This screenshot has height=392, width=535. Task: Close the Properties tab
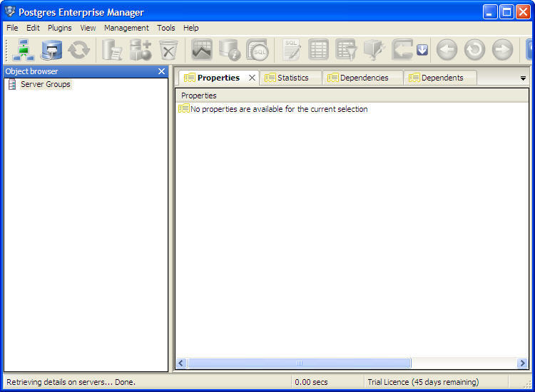click(252, 78)
